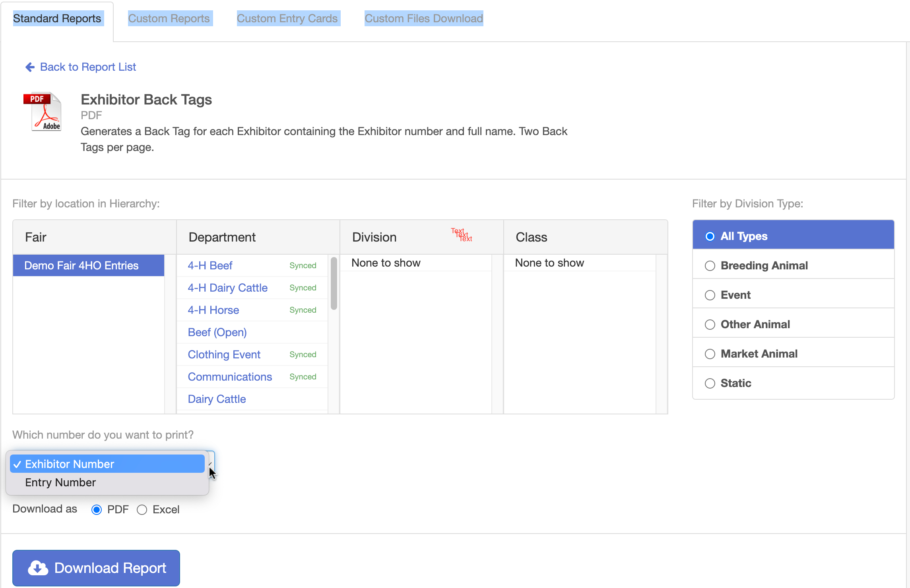Click the red Text marker in Division header
This screenshot has width=910, height=588.
(461, 235)
